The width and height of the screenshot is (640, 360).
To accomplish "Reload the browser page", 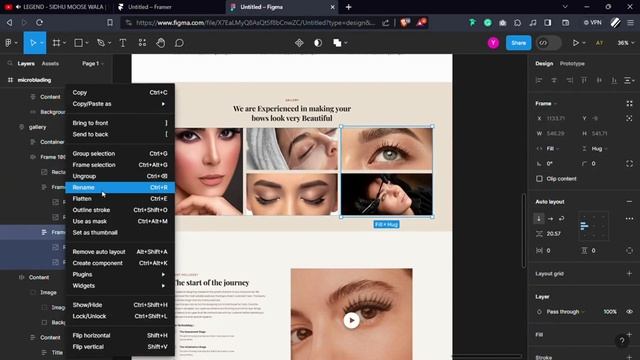I will 39,23.
